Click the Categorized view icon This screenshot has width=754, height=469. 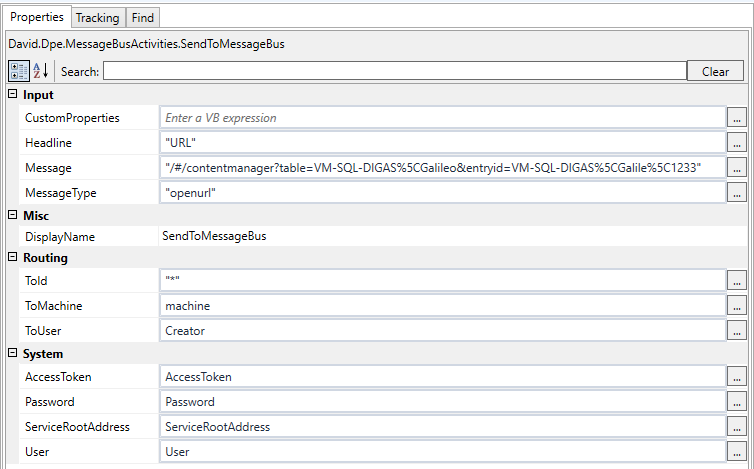pos(19,71)
